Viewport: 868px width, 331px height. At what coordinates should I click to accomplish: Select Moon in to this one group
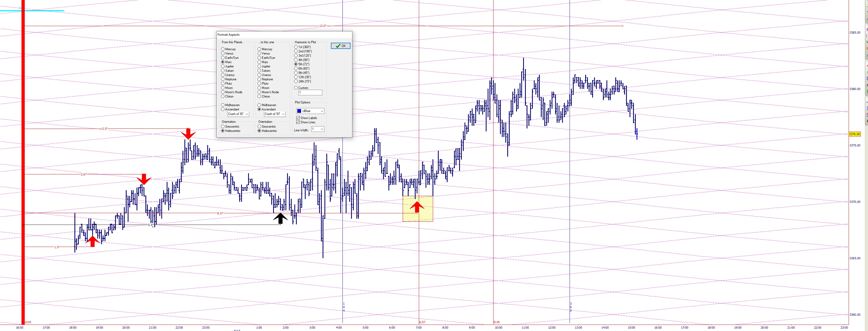(x=263, y=88)
